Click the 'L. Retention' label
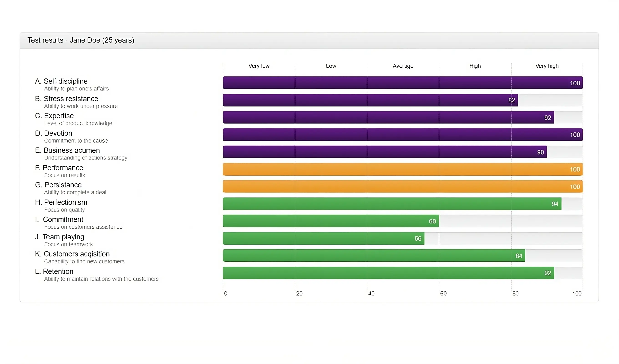Viewport: 619px width, 364px height. pos(54,271)
